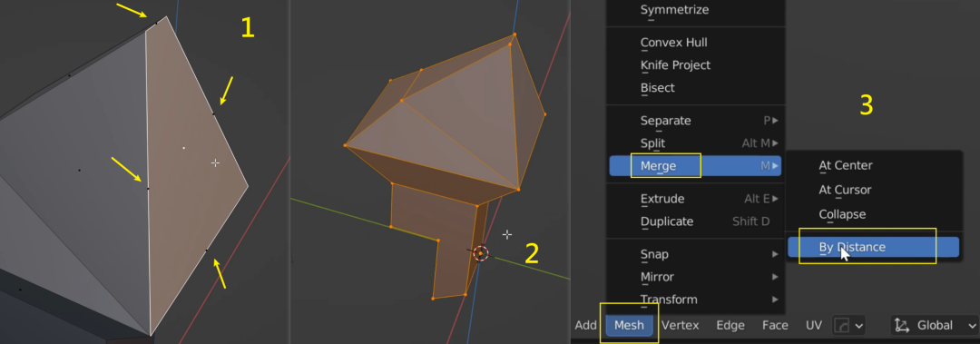Open the Global transform orientation dropdown
980x344 pixels.
point(934,325)
